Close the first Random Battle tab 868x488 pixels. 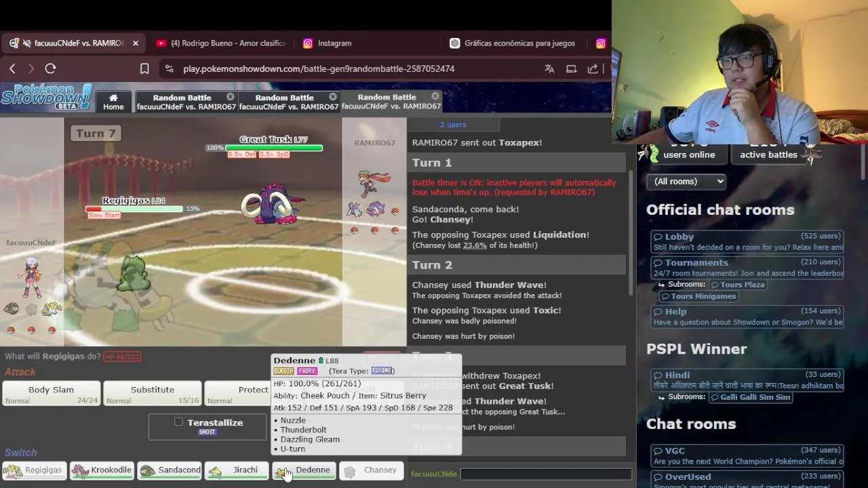tap(231, 97)
